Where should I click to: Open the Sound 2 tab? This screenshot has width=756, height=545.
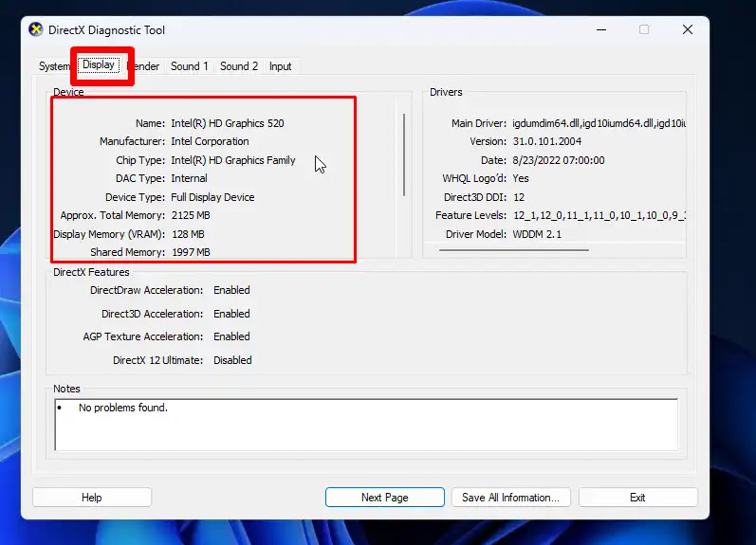click(x=239, y=66)
